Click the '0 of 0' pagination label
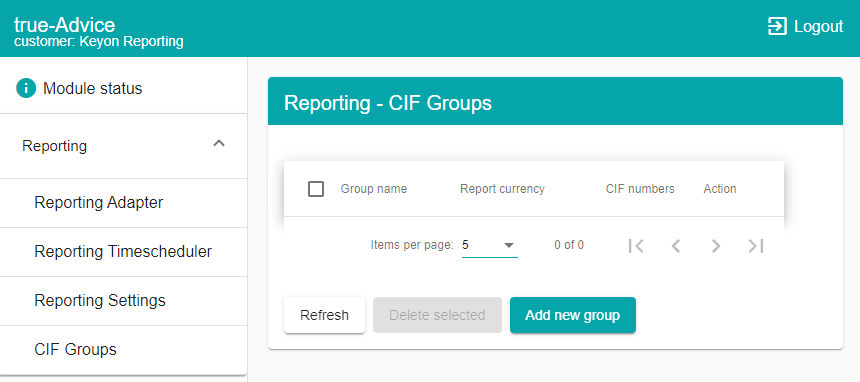860x382 pixels. click(569, 245)
